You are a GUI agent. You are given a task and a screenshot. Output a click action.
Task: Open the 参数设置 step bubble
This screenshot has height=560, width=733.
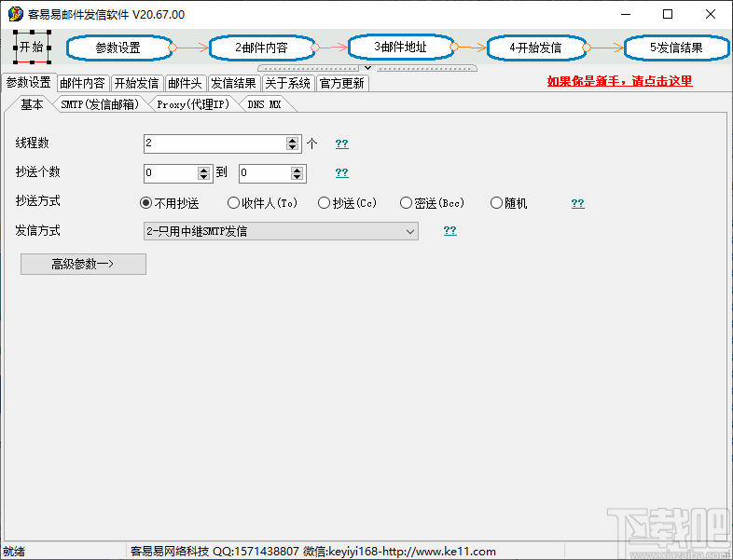pyautogui.click(x=118, y=48)
